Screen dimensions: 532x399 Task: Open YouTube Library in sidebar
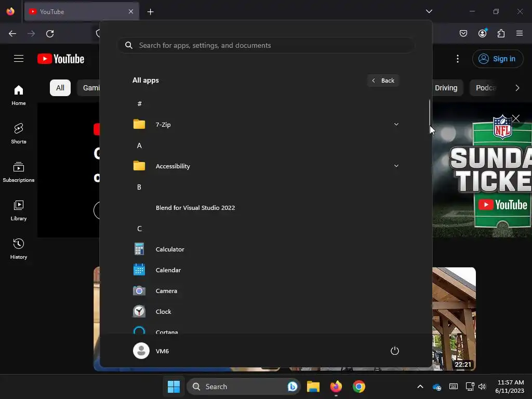click(x=19, y=210)
